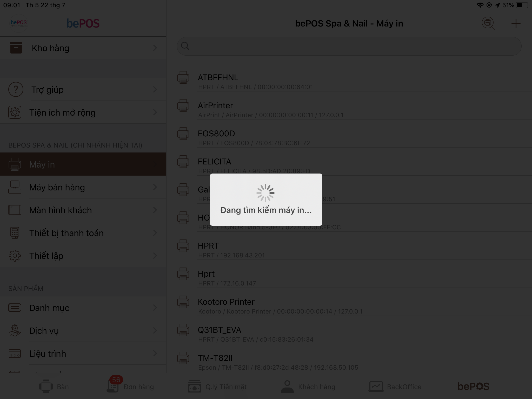532x399 pixels.
Task: Expand Thiết lập chevron
Action: pyautogui.click(x=155, y=256)
